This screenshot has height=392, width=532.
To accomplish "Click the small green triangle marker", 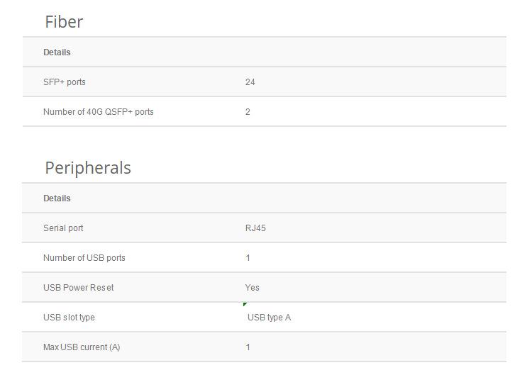I will 245,304.
